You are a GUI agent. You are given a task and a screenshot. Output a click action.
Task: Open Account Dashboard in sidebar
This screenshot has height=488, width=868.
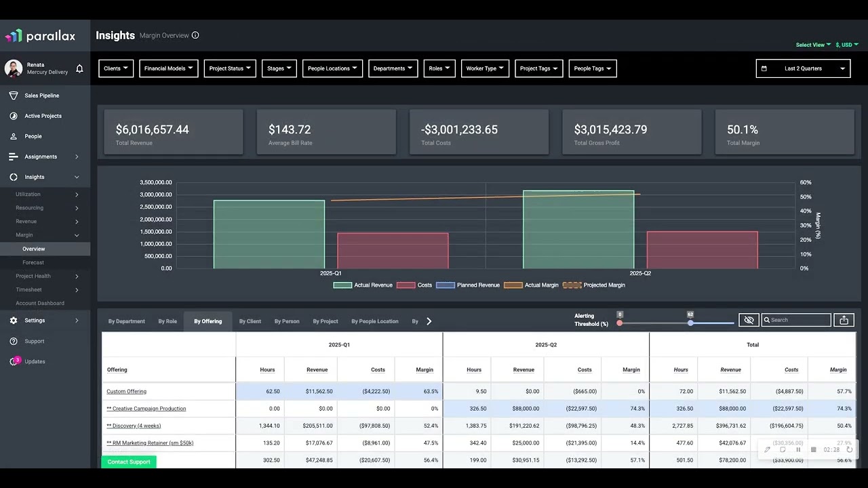click(x=40, y=304)
